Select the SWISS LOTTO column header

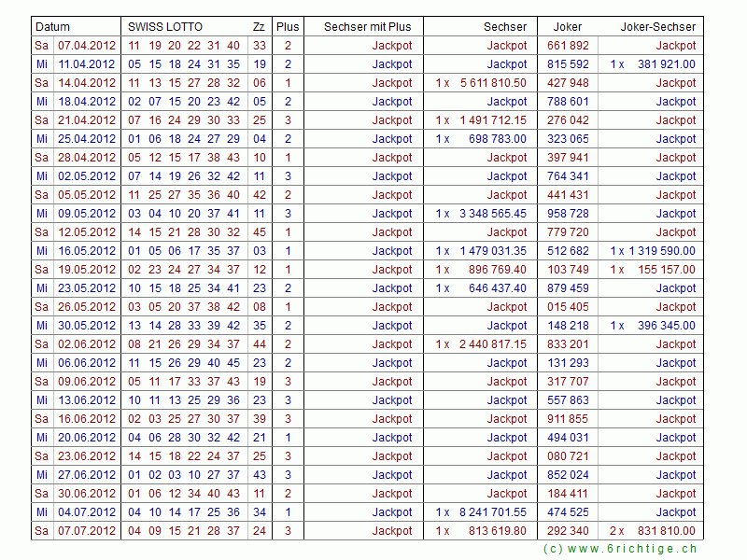(x=165, y=27)
